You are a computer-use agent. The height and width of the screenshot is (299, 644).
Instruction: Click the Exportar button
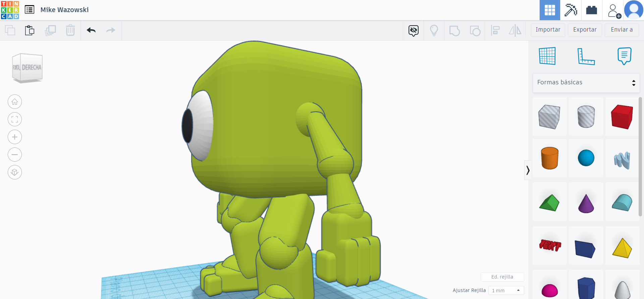coord(585,30)
